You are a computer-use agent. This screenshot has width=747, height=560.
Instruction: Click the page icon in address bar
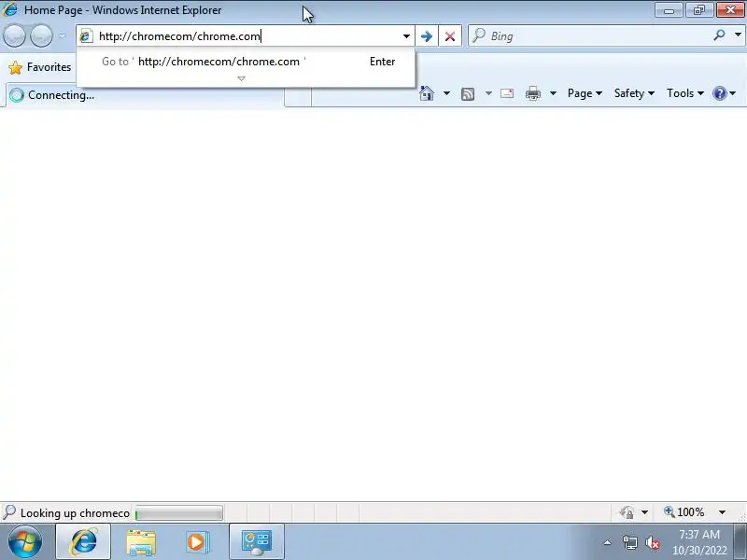86,36
